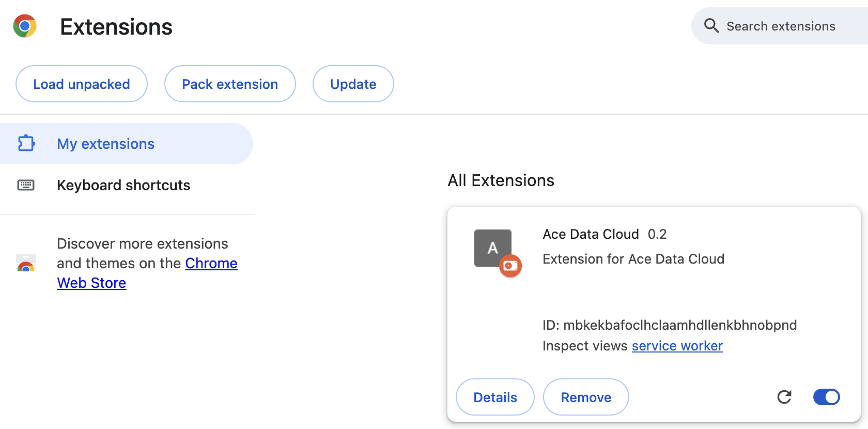Open Details for Ace Data Cloud

click(x=495, y=397)
